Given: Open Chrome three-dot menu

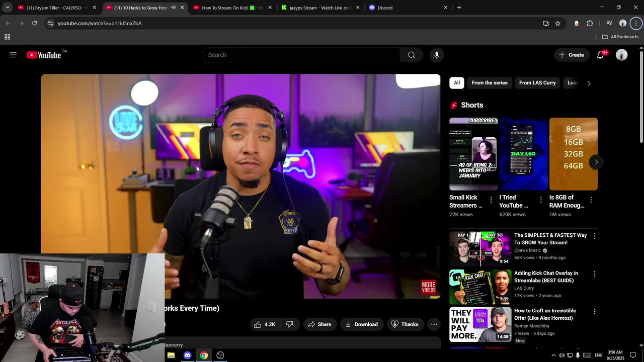Looking at the screenshot, I should pyautogui.click(x=636, y=23).
